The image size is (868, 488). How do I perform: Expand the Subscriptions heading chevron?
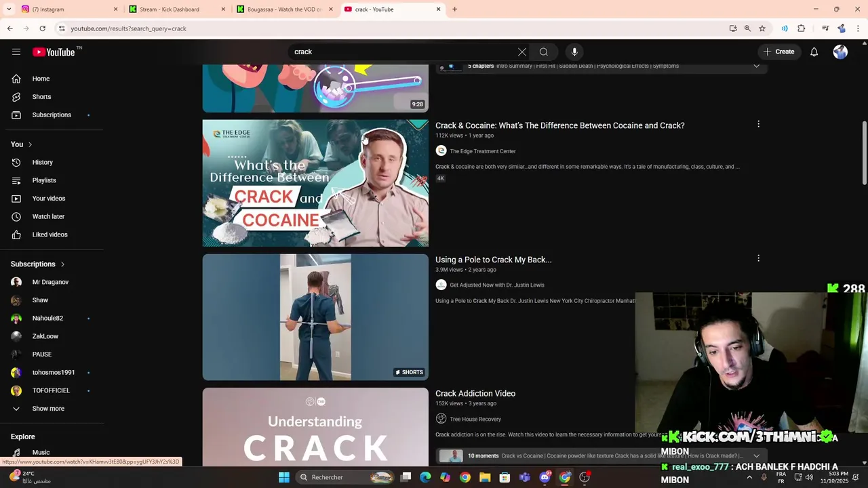coord(62,264)
